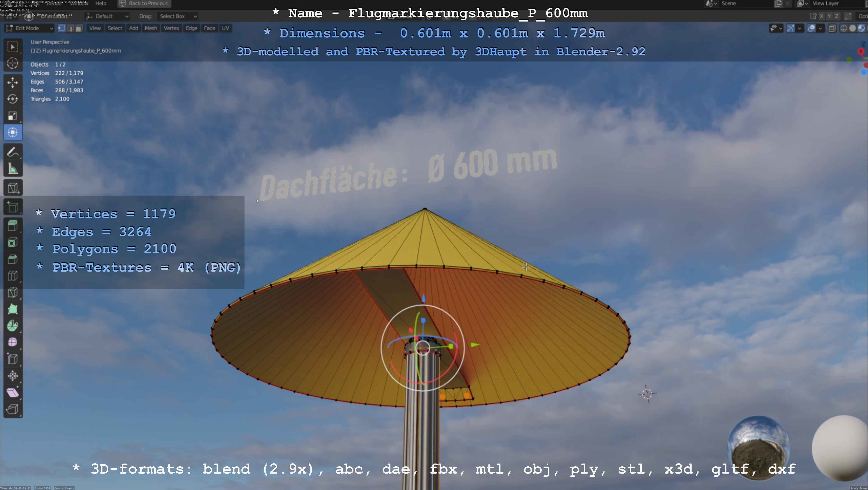This screenshot has height=490, width=868.
Task: Open the View menu
Action: pyautogui.click(x=95, y=28)
